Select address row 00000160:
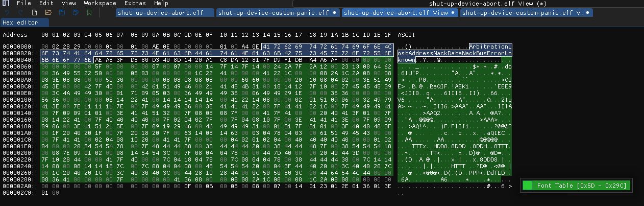Screen dimensions: 644x206 point(19,120)
